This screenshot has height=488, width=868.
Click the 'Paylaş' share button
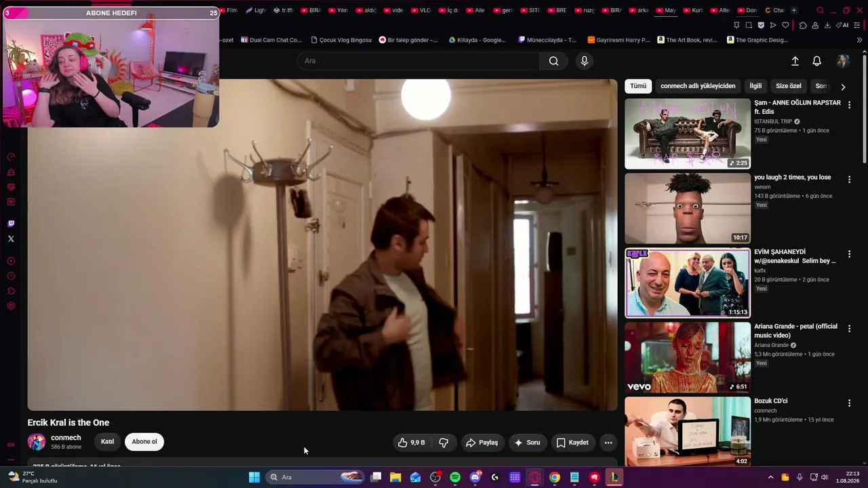coord(482,443)
